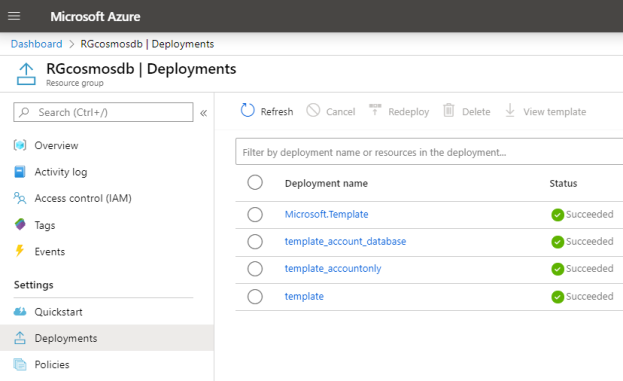The image size is (623, 381).
Task: Open the template deployment link
Action: 304,296
